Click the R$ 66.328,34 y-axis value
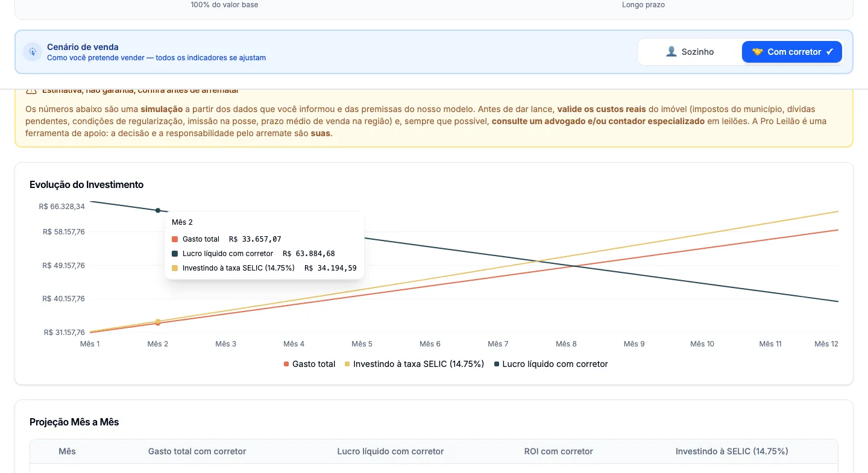 coord(61,207)
